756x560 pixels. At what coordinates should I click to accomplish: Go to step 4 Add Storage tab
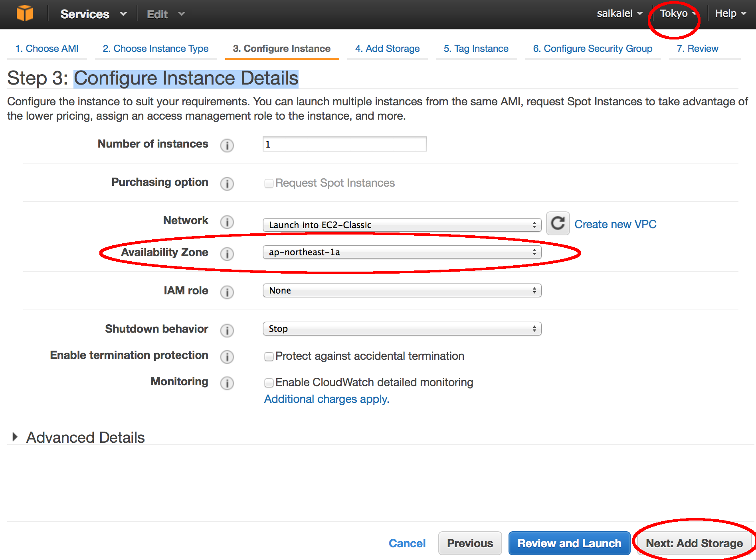387,49
